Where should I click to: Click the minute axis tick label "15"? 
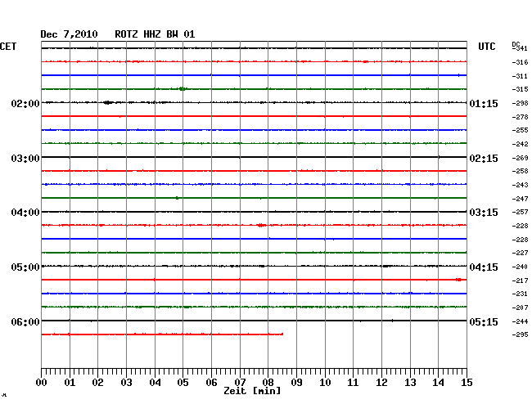[467, 382]
